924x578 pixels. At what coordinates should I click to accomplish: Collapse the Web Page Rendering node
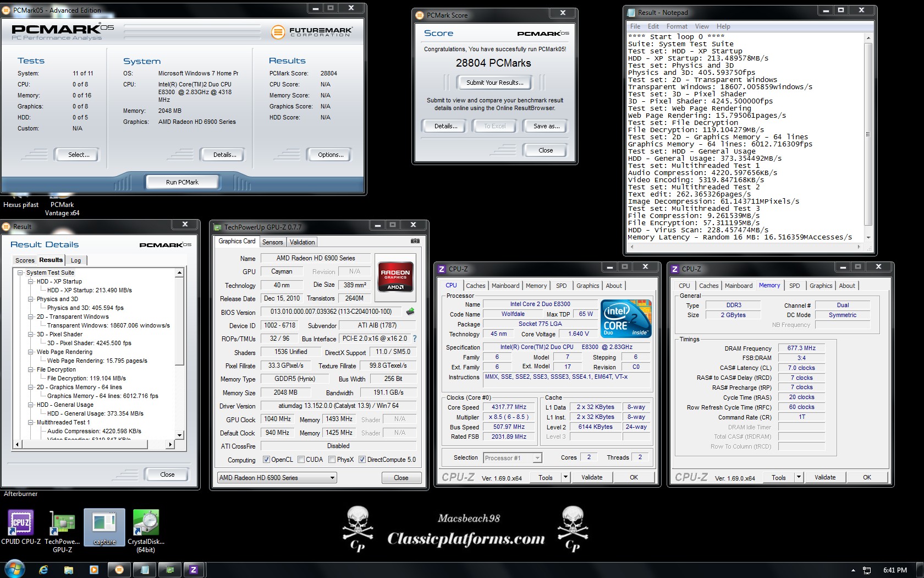31,352
